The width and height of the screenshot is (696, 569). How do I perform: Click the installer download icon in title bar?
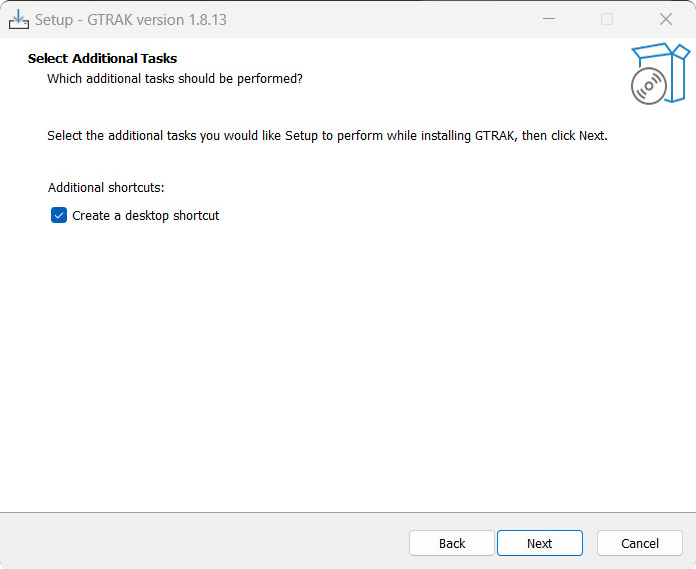click(19, 20)
